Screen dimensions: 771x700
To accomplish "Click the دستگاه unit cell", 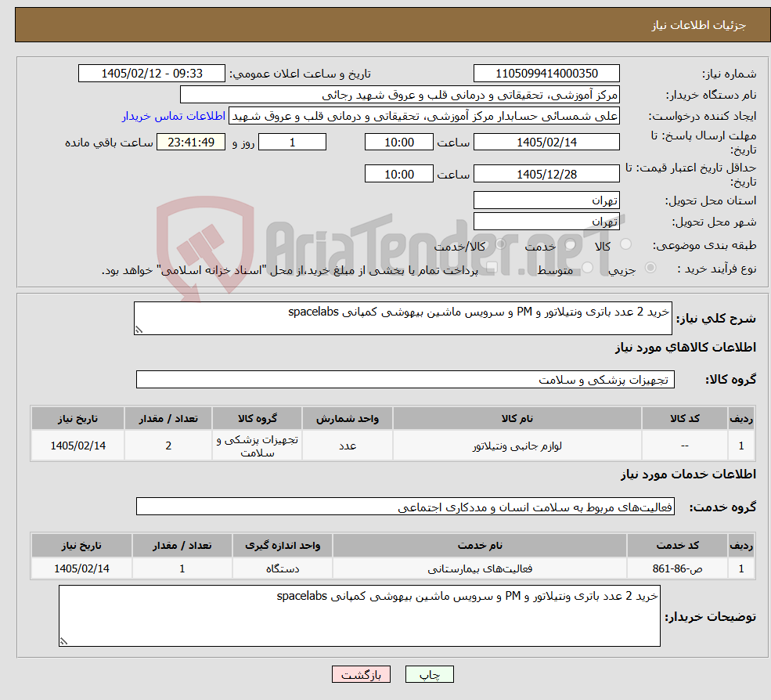I will [283, 568].
